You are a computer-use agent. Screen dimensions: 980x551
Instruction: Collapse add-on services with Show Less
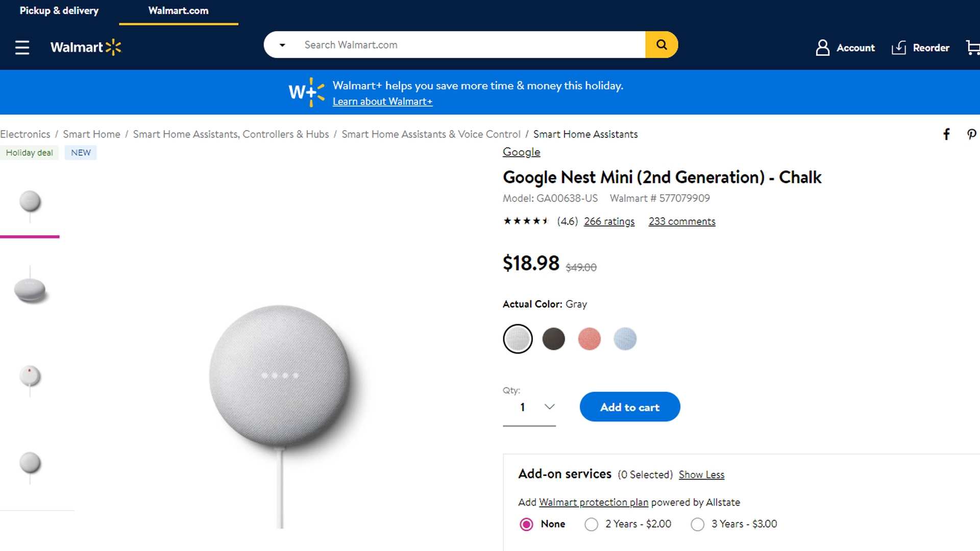(x=701, y=475)
